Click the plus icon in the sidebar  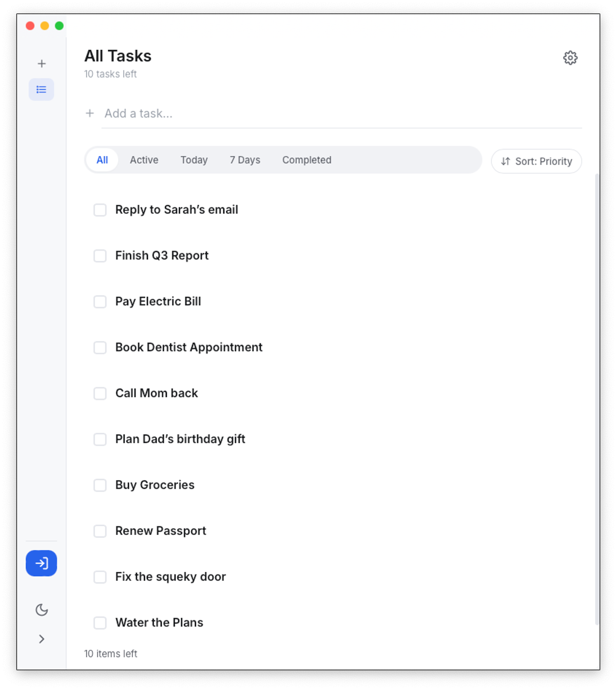point(42,64)
